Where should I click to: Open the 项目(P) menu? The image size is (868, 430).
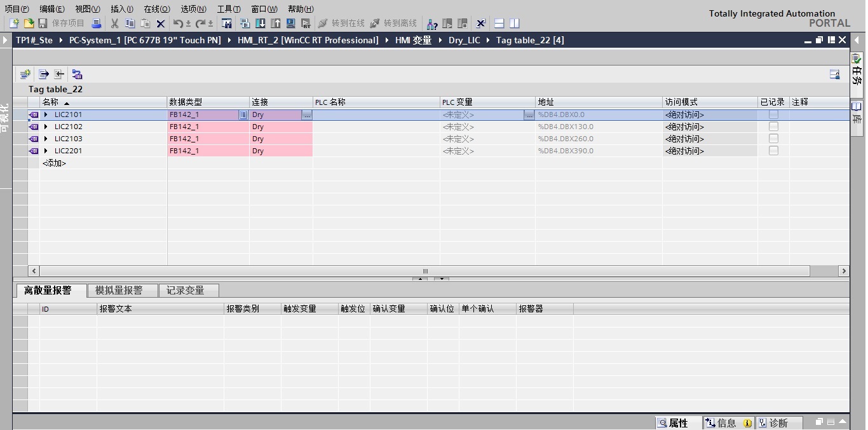pos(17,9)
